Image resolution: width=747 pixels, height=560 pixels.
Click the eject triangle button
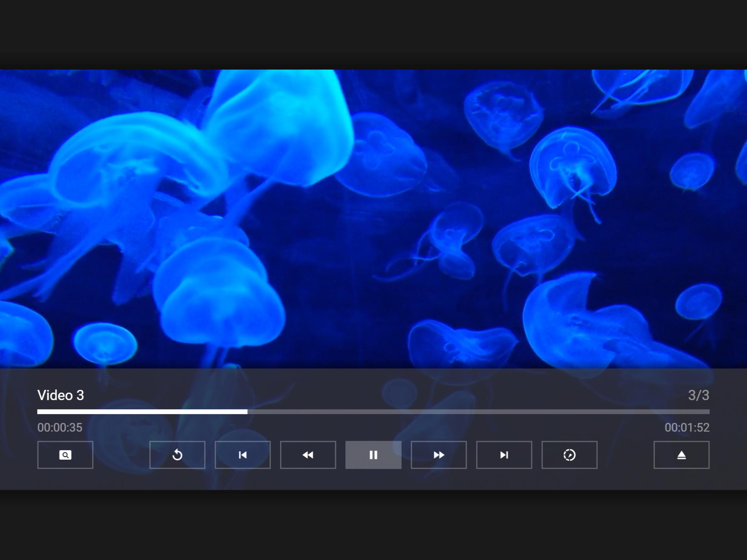[x=681, y=455]
